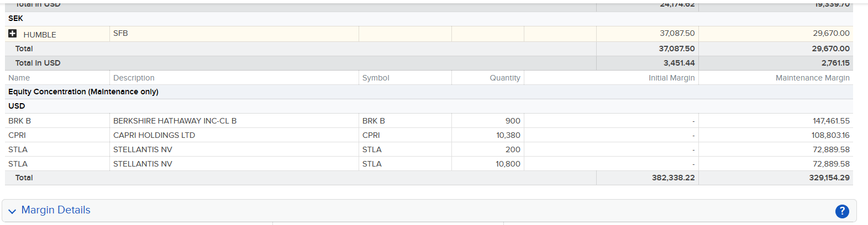Click the SEK currency group row
The height and width of the screenshot is (225, 868).
point(16,18)
